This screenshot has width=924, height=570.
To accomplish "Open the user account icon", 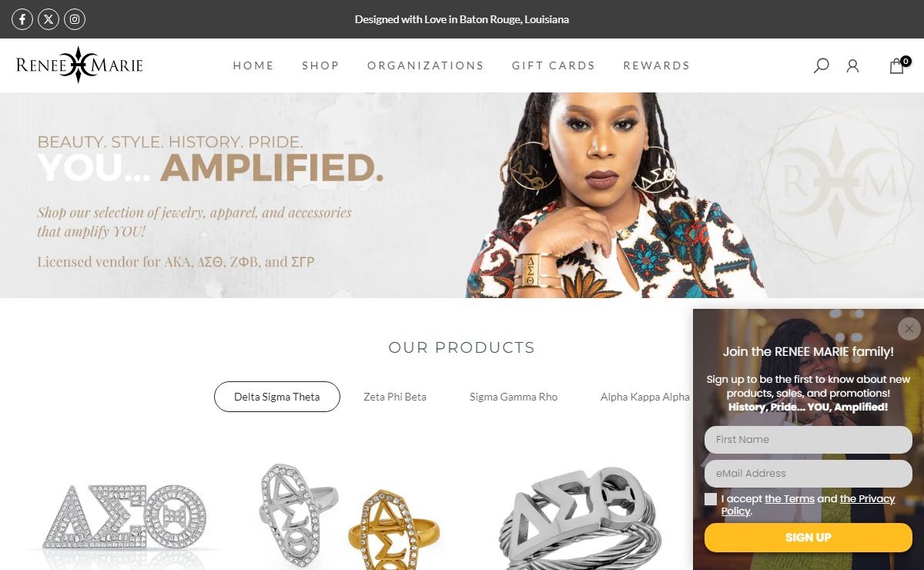I will point(852,65).
